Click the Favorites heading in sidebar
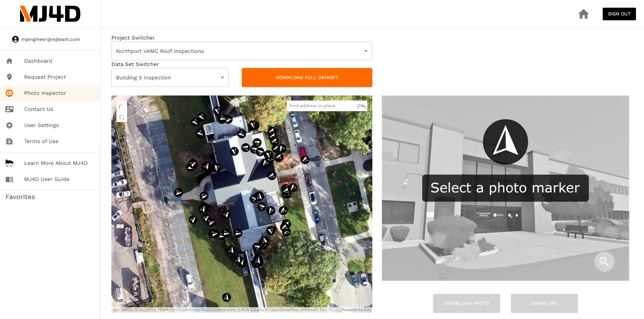 pos(20,197)
